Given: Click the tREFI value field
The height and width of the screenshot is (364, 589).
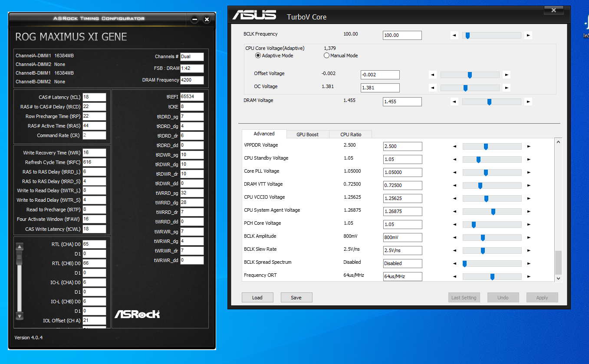Looking at the screenshot, I should (192, 97).
